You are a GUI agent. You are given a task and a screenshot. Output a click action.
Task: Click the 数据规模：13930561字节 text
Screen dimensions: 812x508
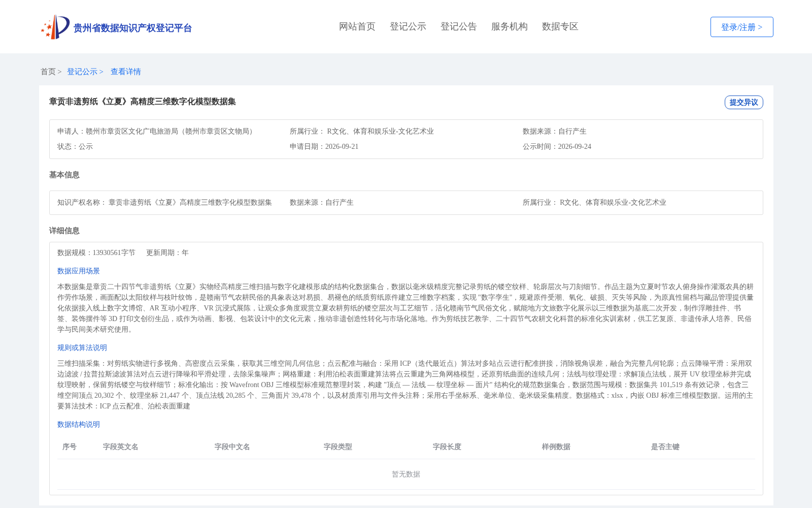[x=96, y=252]
